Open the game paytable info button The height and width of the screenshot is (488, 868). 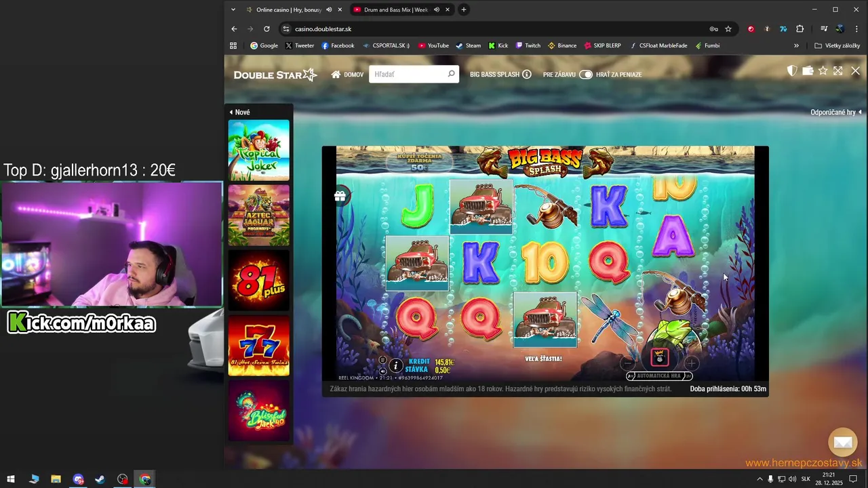pos(396,366)
